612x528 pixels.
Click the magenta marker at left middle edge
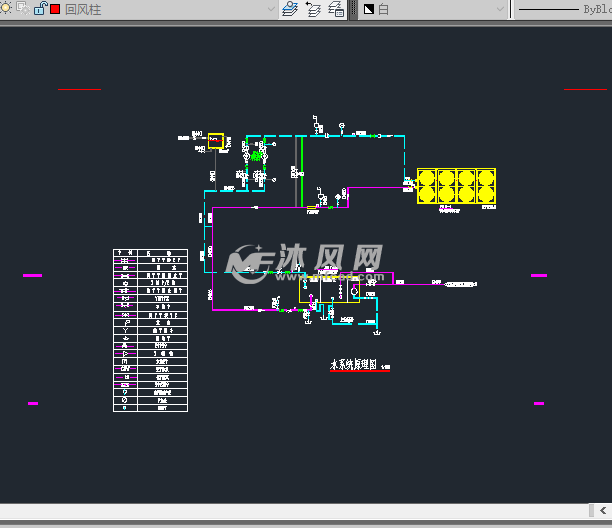pyautogui.click(x=33, y=275)
